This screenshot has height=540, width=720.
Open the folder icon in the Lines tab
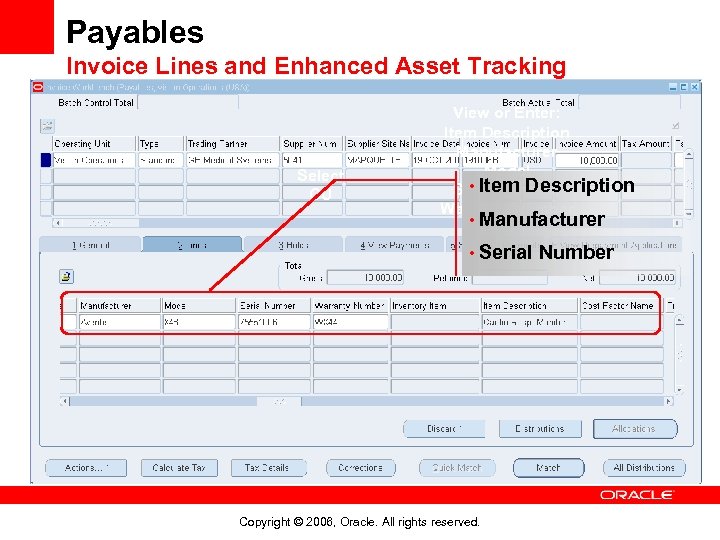point(66,276)
